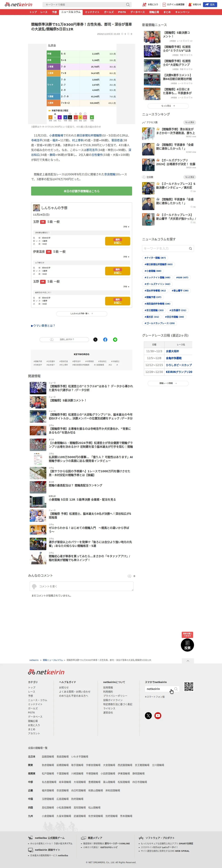Switch to 競馬 horse racing site button

[210, 5]
